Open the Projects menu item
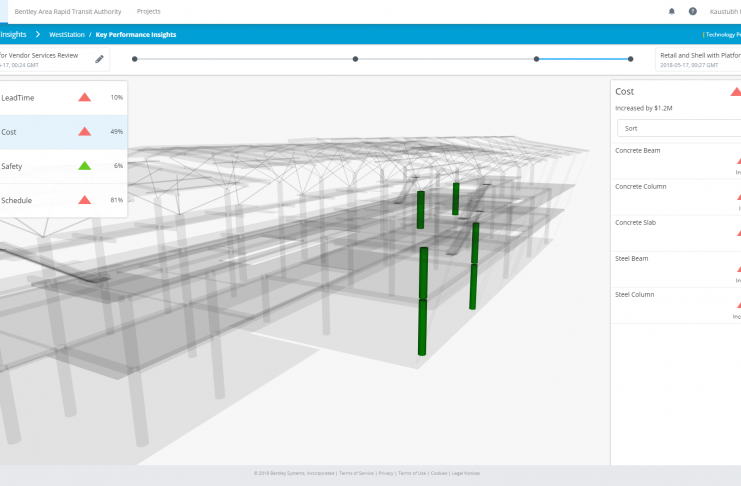The image size is (741, 486). [x=148, y=11]
